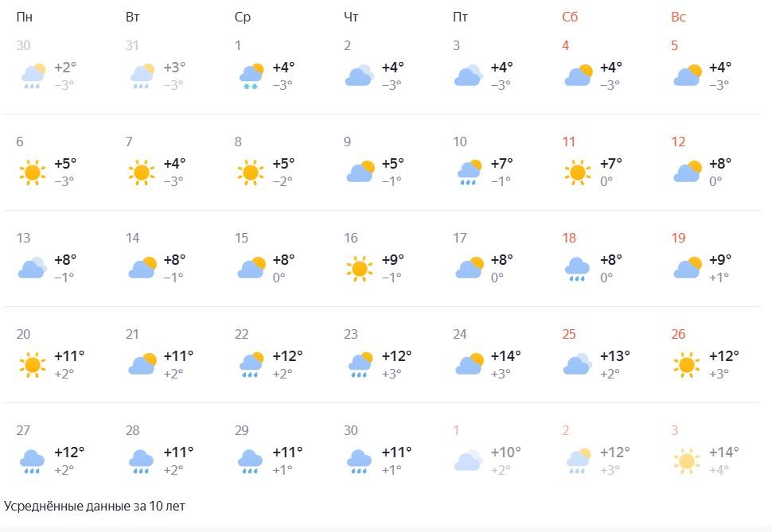
Task: Select the rain icon for the 29th
Action: [x=251, y=460]
